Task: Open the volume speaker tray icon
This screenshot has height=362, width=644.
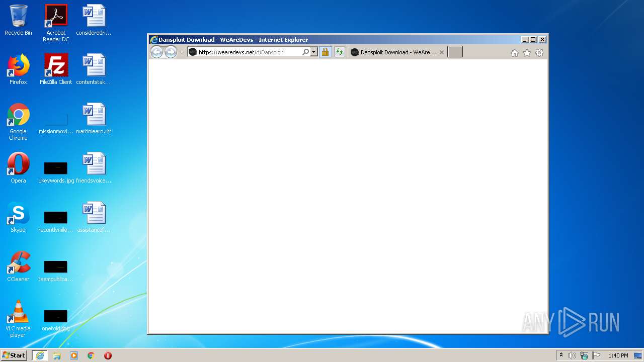Action: coord(572,355)
